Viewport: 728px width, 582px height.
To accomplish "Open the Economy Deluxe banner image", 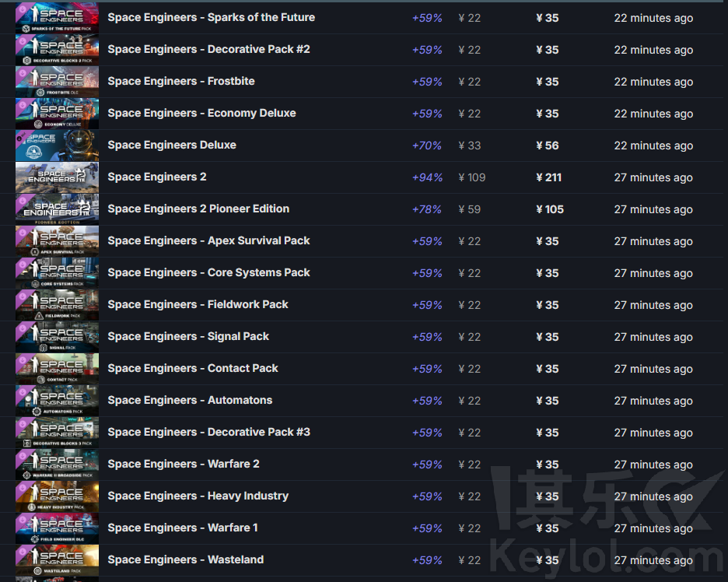I will pyautogui.click(x=57, y=114).
